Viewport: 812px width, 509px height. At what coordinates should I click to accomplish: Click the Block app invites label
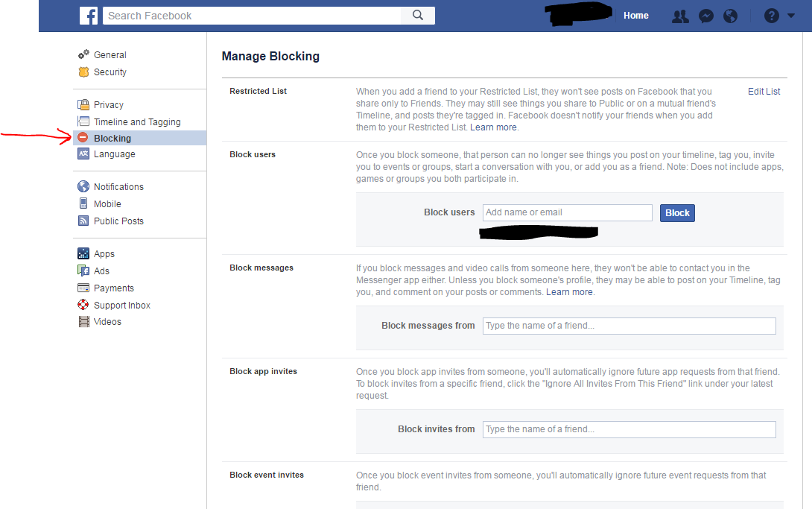point(263,372)
